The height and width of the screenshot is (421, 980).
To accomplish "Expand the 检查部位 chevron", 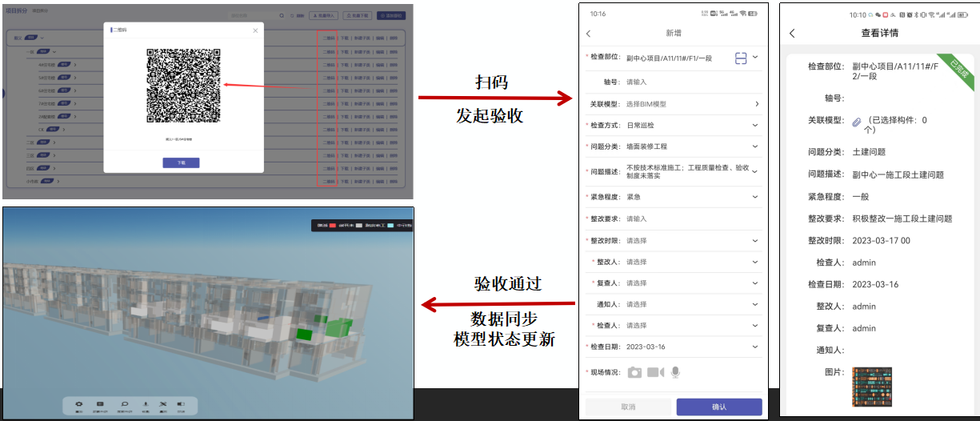I will [x=754, y=57].
